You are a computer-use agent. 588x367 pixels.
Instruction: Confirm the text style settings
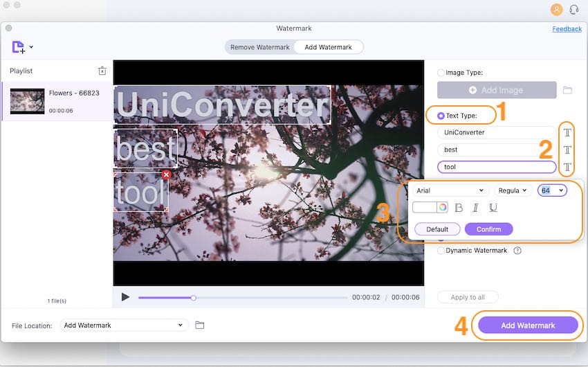(488, 229)
